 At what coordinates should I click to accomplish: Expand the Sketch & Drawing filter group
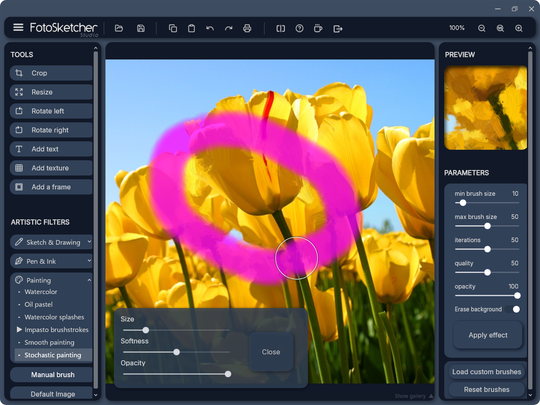coord(51,242)
